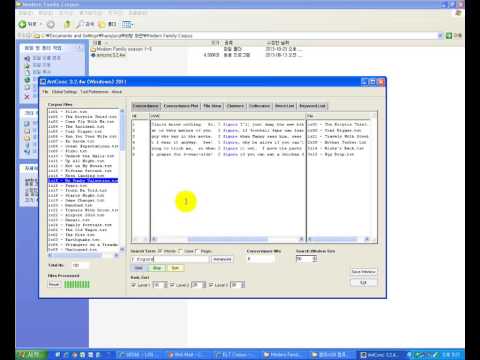Click the Folders icon in Explorer toolbar
The image size is (480, 360).
click(x=102, y=24)
